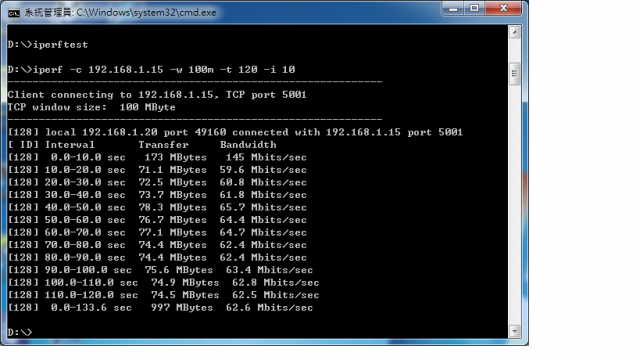Click the '62.6 Mbits/sec' average bandwidth
The image size is (640, 360).
click(x=269, y=308)
